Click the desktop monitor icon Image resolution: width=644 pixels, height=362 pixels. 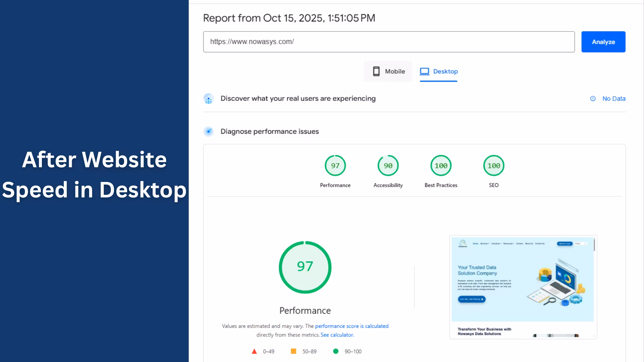click(424, 71)
